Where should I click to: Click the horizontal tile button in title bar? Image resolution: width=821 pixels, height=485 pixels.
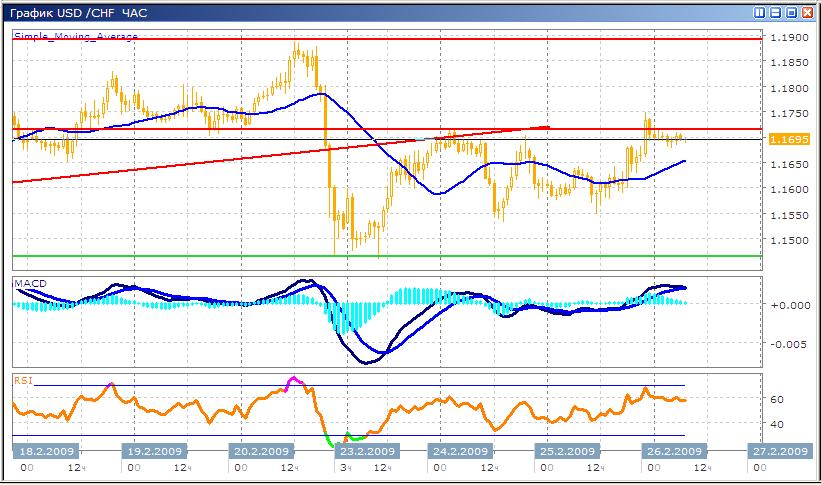775,13
